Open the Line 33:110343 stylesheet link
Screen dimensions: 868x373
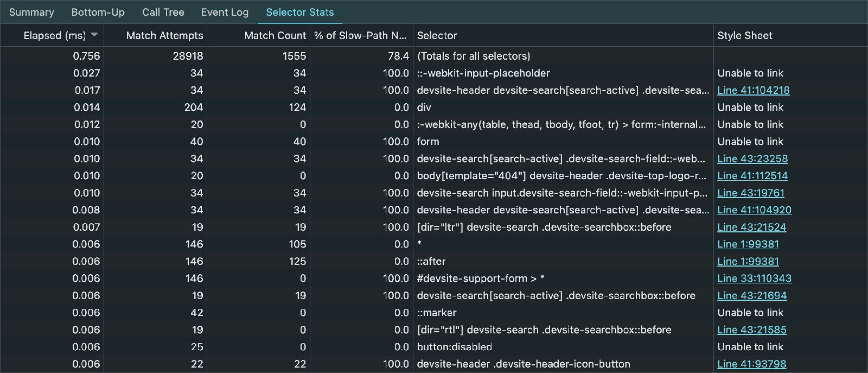pyautogui.click(x=754, y=279)
